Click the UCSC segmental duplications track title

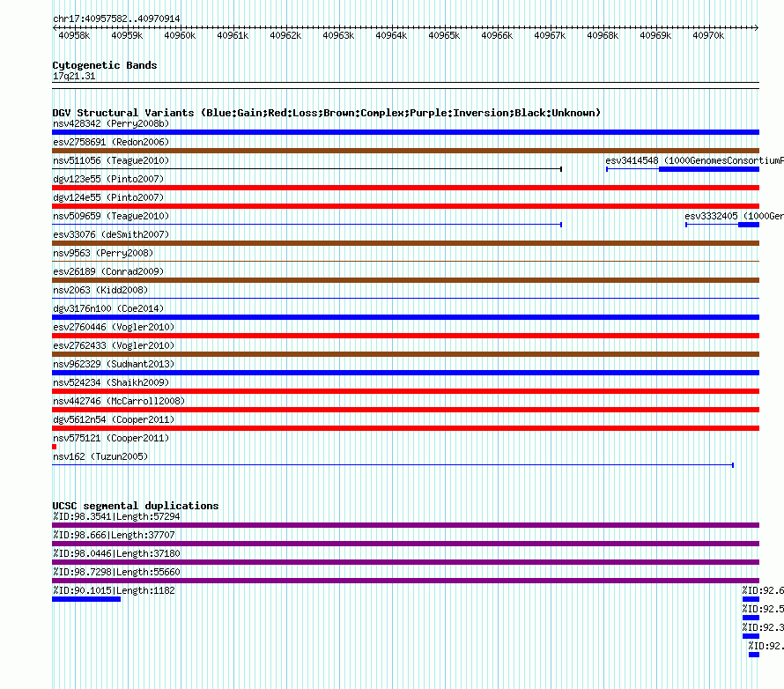[136, 506]
